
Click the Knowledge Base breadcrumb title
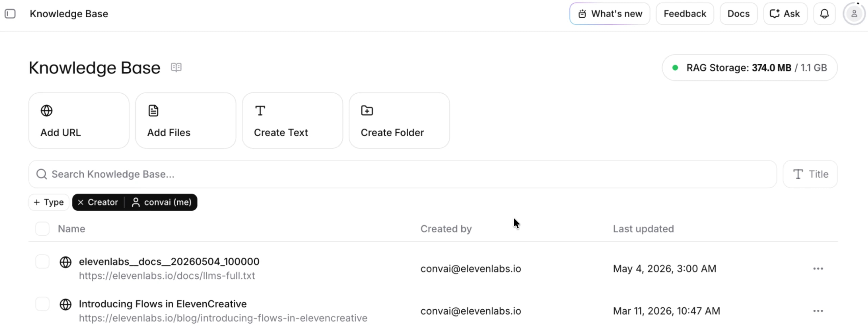click(x=69, y=14)
